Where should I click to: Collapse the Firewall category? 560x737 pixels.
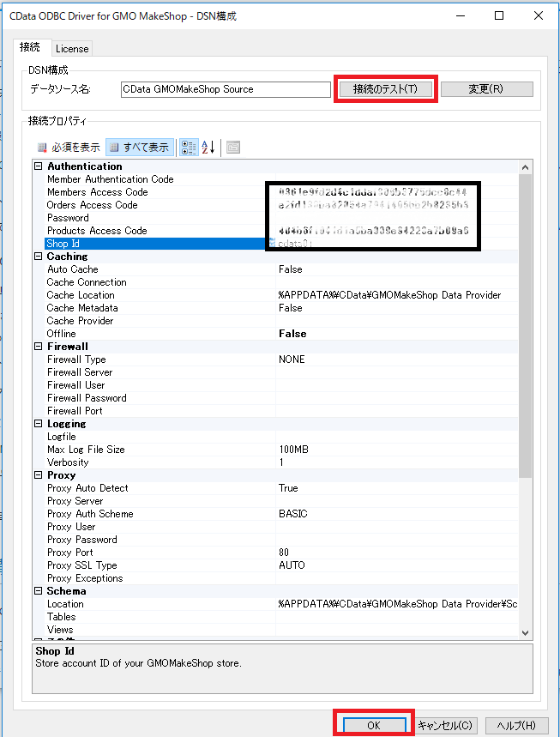click(39, 347)
